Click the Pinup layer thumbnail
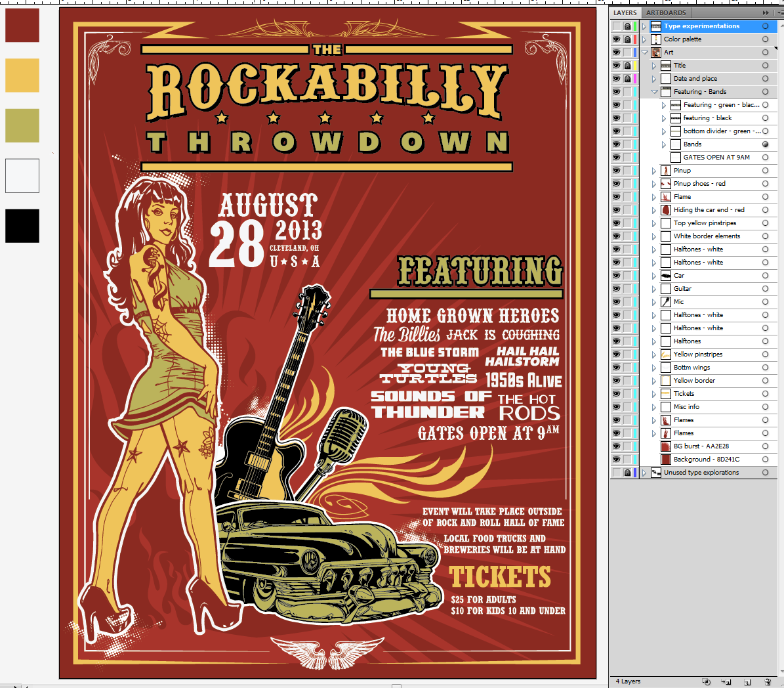Viewport: 784px width, 688px height. tap(665, 171)
